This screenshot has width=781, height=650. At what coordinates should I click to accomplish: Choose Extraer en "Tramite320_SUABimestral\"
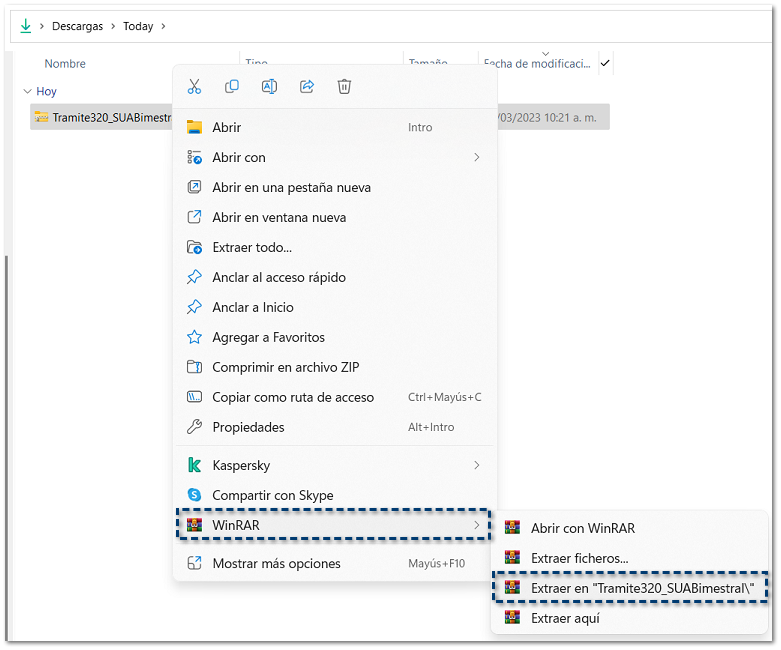pos(629,588)
